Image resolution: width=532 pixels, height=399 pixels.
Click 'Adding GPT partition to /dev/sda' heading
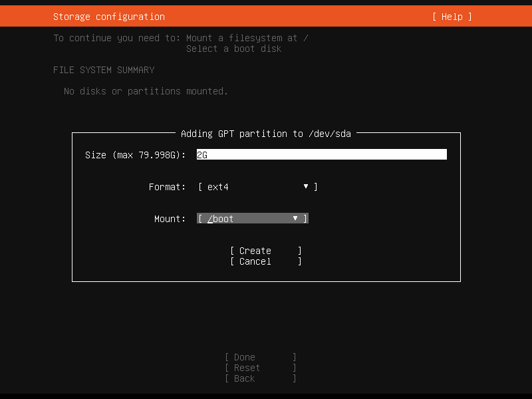click(266, 134)
